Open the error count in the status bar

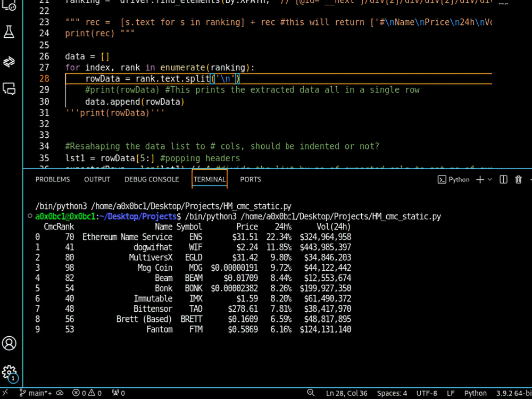(x=79, y=393)
